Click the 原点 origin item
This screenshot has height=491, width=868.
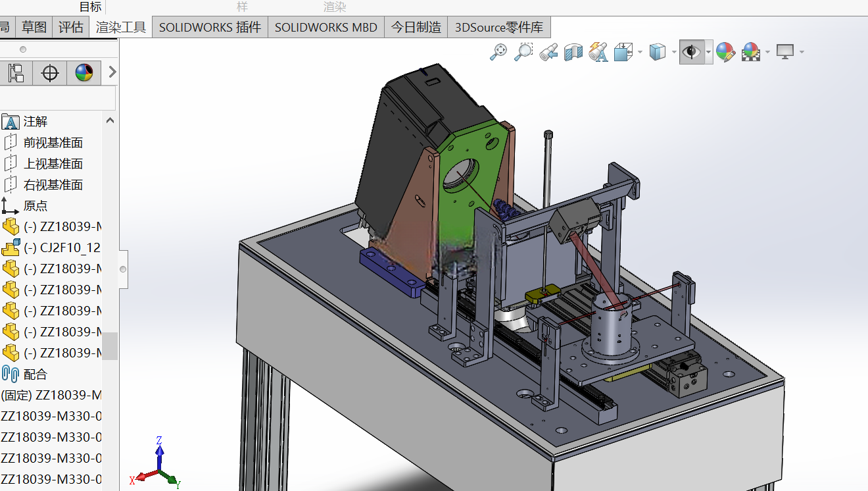click(x=36, y=205)
